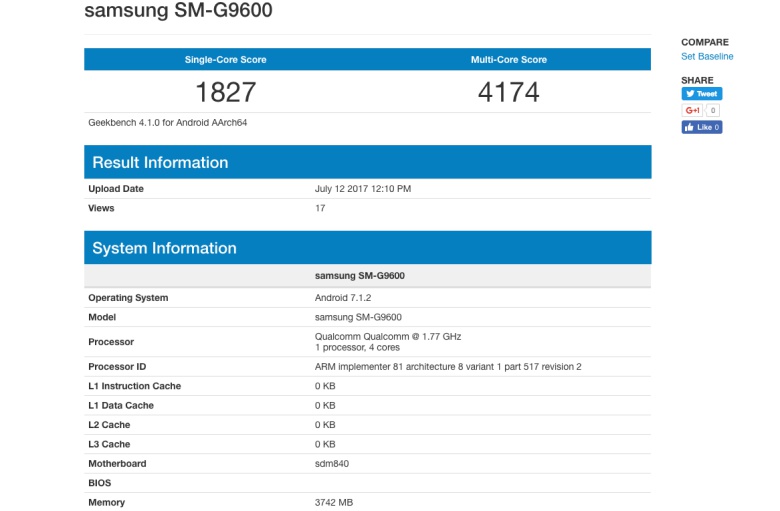
Task: Click the BIOS row label
Action: [x=99, y=483]
